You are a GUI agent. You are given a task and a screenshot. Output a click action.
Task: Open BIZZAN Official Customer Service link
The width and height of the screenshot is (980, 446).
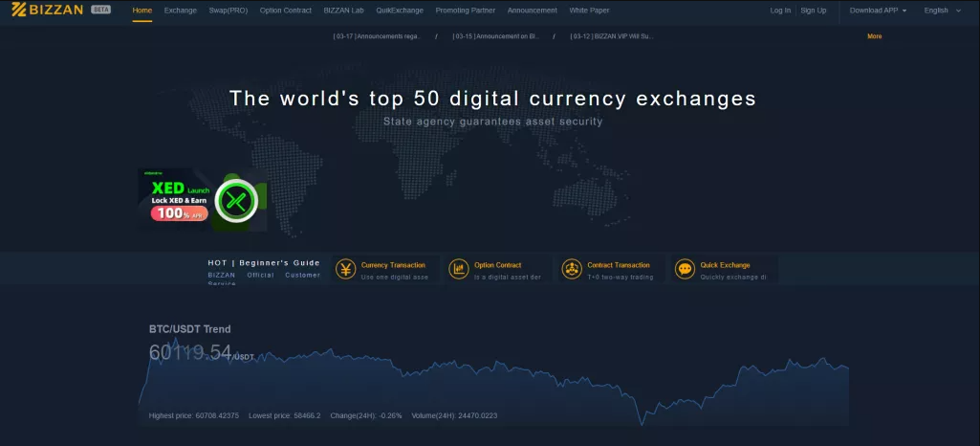pos(264,279)
